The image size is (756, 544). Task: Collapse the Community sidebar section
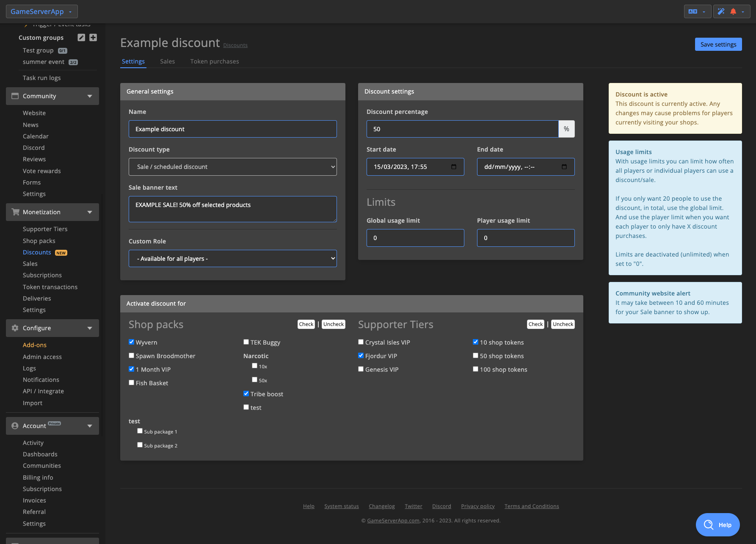(x=90, y=96)
